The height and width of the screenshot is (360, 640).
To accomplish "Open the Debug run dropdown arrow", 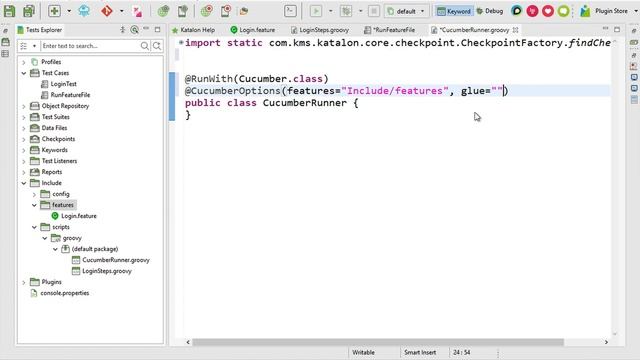I will pos(360,11).
